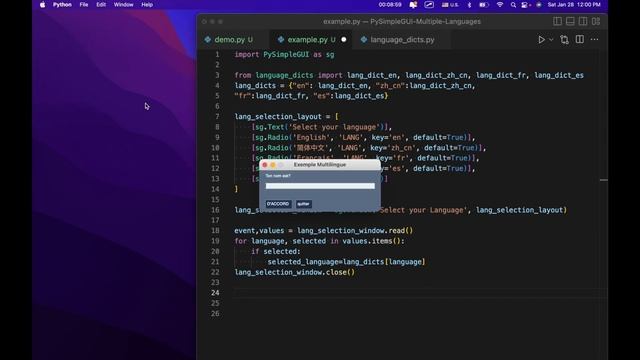Open the Customize Layout icon

point(596,21)
